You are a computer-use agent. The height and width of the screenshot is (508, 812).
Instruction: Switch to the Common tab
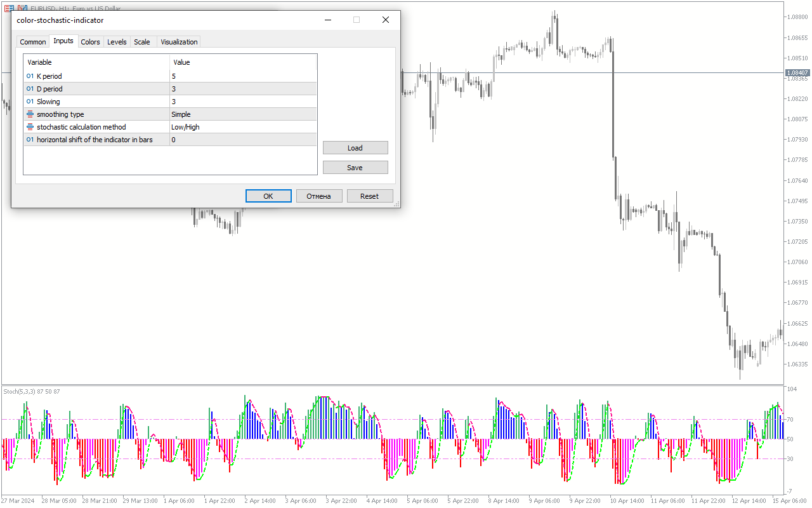33,42
